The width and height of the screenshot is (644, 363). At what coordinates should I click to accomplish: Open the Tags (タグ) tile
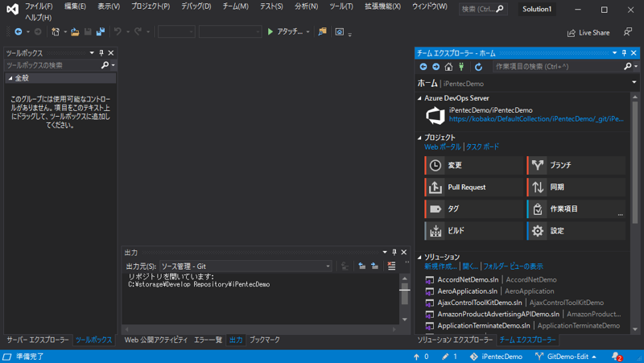(473, 208)
